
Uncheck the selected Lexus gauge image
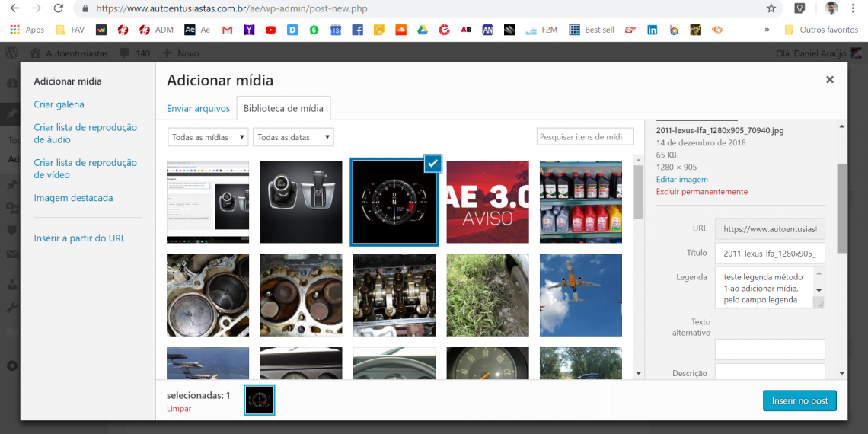432,162
